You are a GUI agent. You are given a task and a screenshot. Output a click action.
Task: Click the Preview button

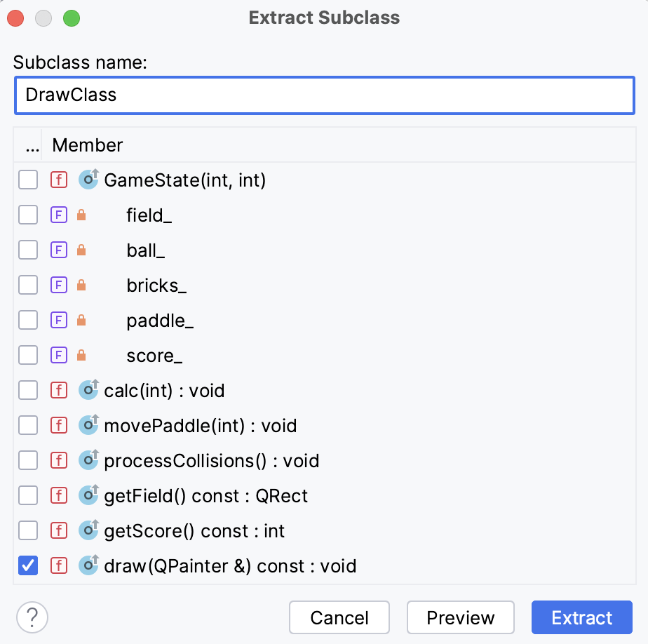tap(461, 617)
